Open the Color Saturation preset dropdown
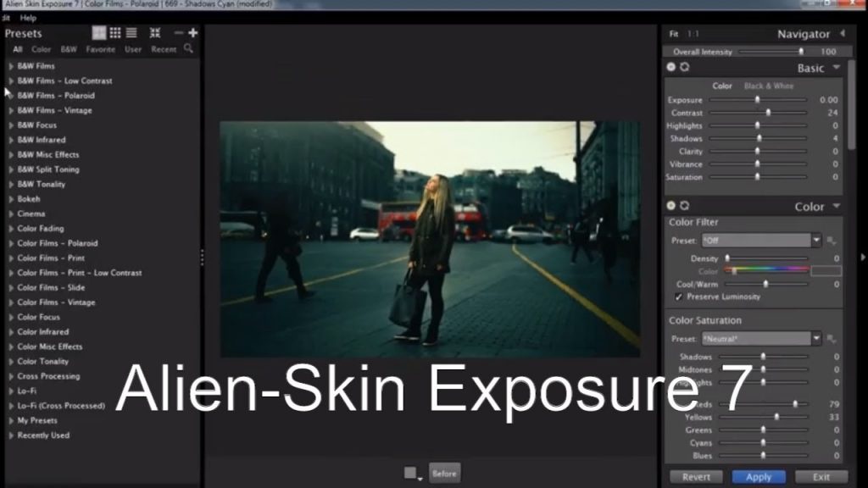This screenshot has height=488, width=868. point(816,339)
